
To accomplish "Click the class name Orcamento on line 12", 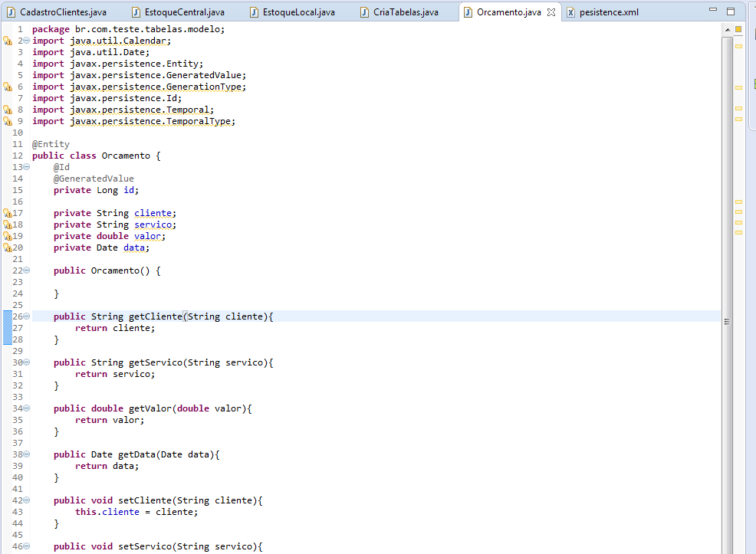I will [x=126, y=156].
